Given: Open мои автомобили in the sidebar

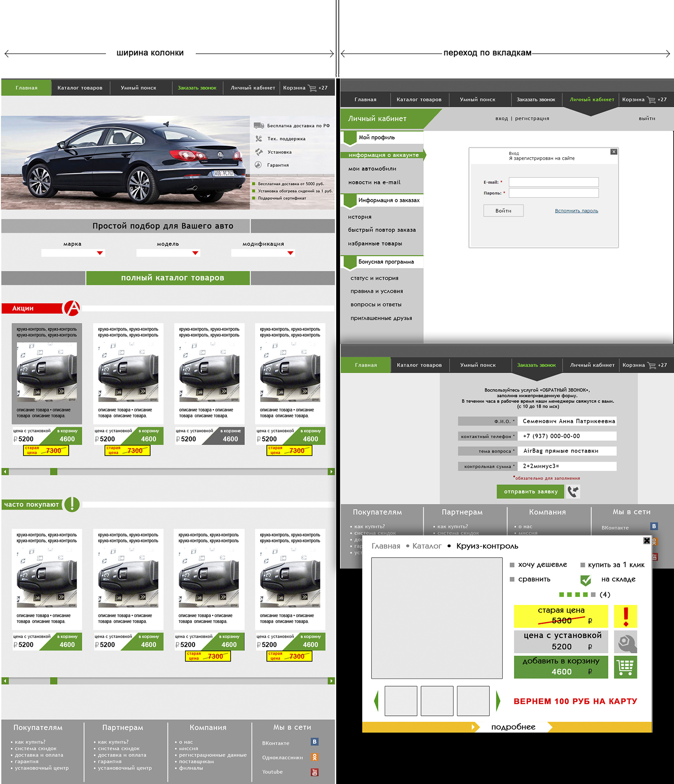Looking at the screenshot, I should [x=372, y=169].
